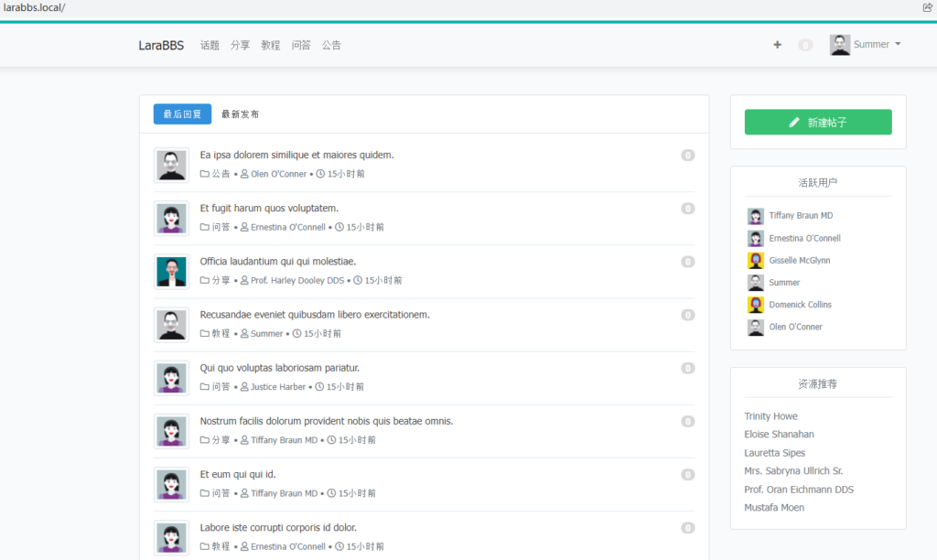This screenshot has height=560, width=937.
Task: Click the 新建帖子 green button
Action: click(817, 121)
